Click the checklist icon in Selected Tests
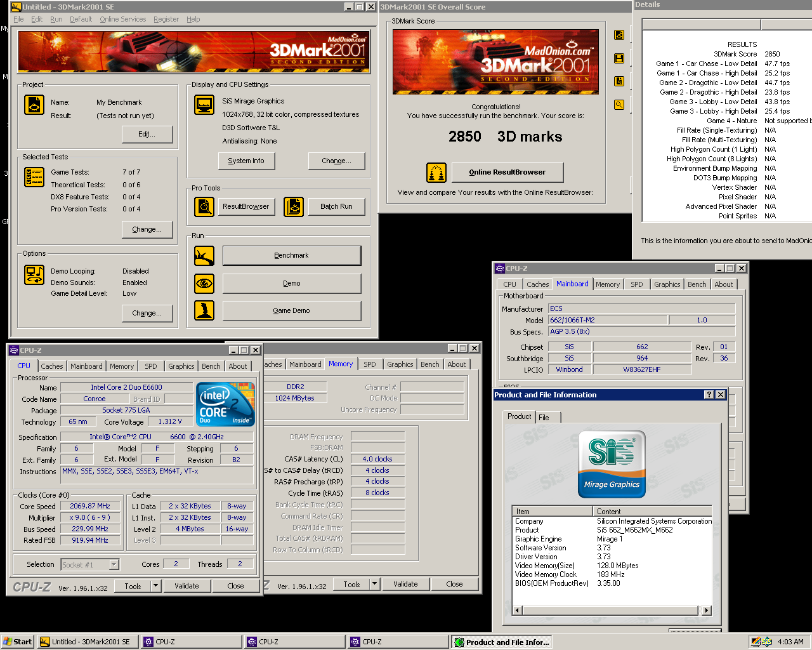 [34, 177]
